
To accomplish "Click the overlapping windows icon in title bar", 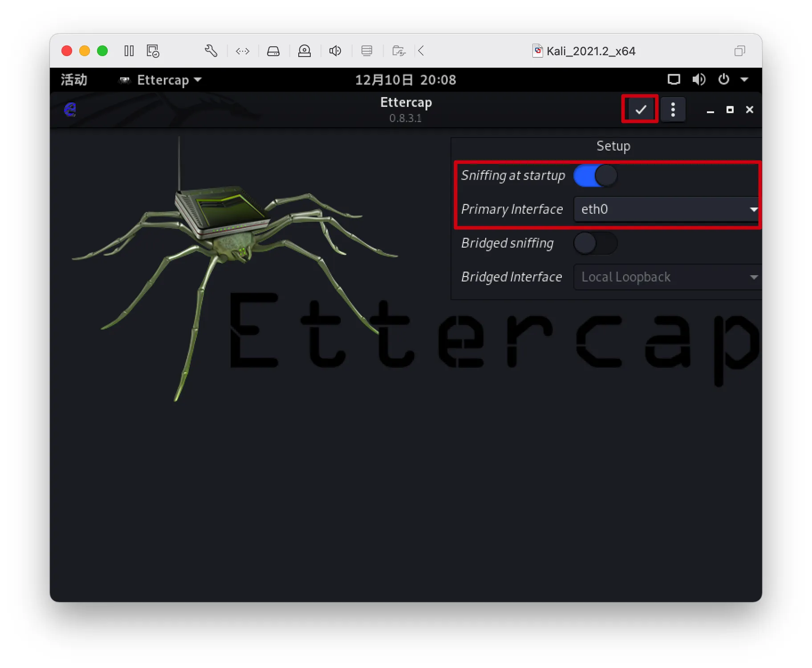I will coord(739,51).
